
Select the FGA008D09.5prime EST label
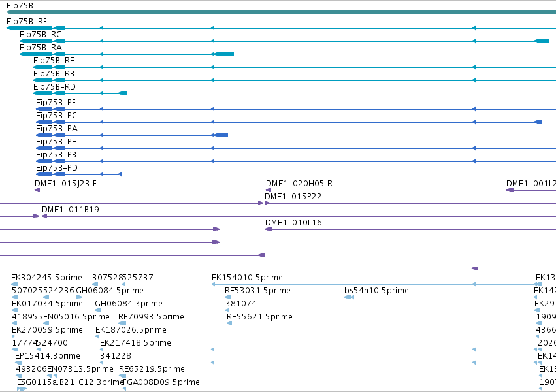pos(161,382)
